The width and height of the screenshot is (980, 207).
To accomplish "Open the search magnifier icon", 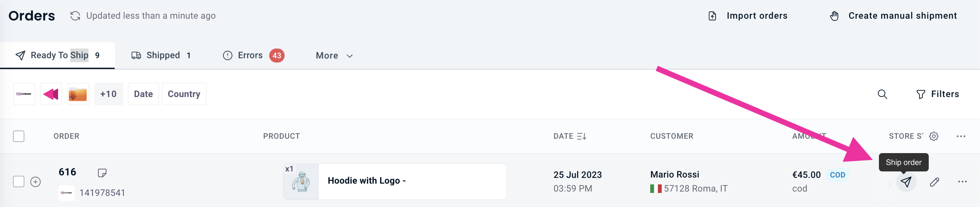I will click(x=882, y=94).
